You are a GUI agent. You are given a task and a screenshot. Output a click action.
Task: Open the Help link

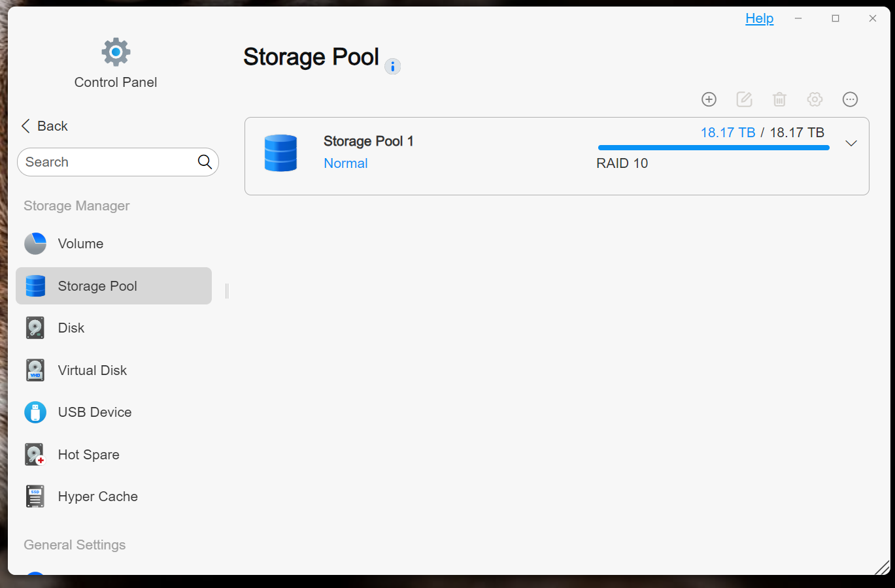tap(759, 18)
